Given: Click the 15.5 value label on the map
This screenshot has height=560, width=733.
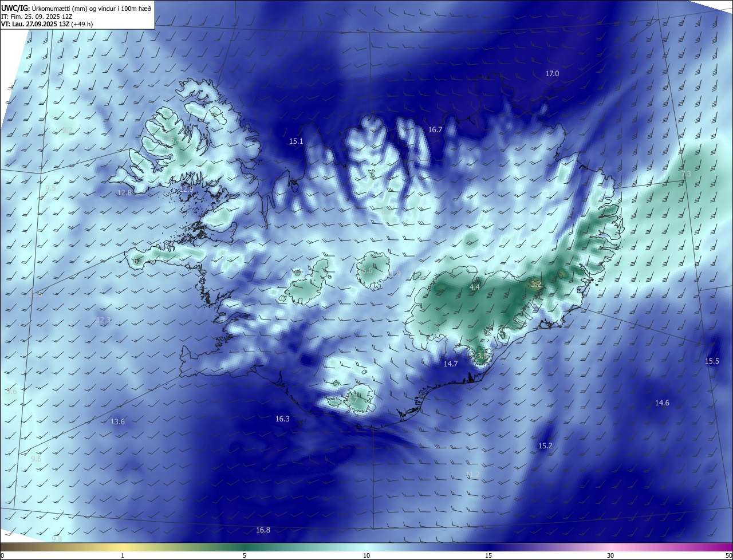Looking at the screenshot, I should pyautogui.click(x=712, y=361).
